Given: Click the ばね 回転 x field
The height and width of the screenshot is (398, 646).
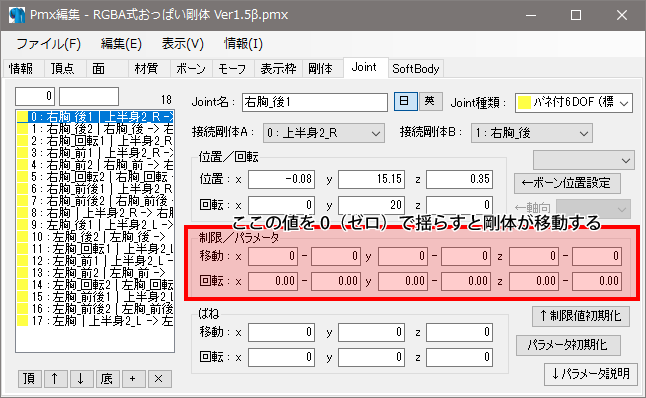Looking at the screenshot, I should 281,357.
